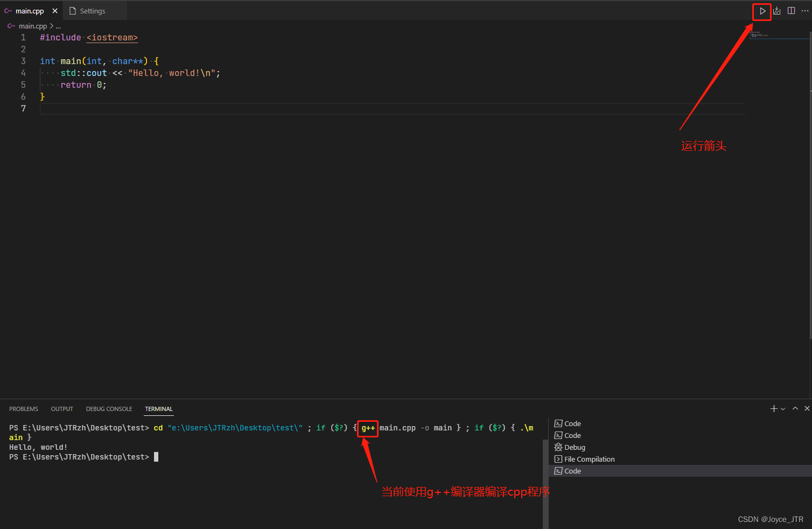Select the File Compilation terminal entry
This screenshot has height=529, width=812.
click(589, 459)
